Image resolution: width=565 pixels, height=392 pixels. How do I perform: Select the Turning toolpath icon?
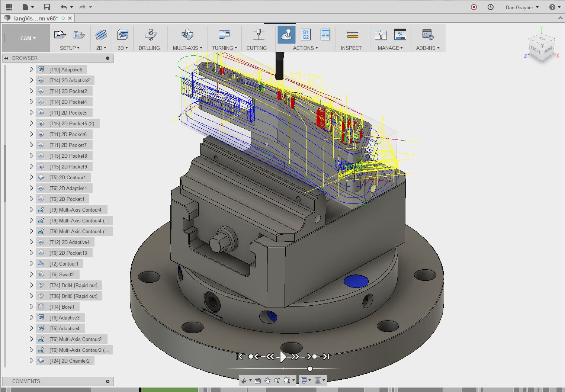coord(225,35)
